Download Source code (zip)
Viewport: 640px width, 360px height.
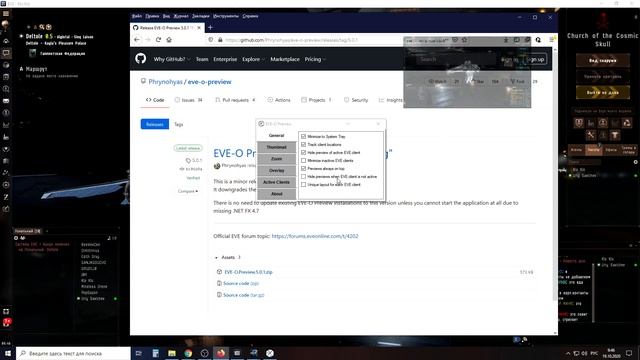point(241,283)
